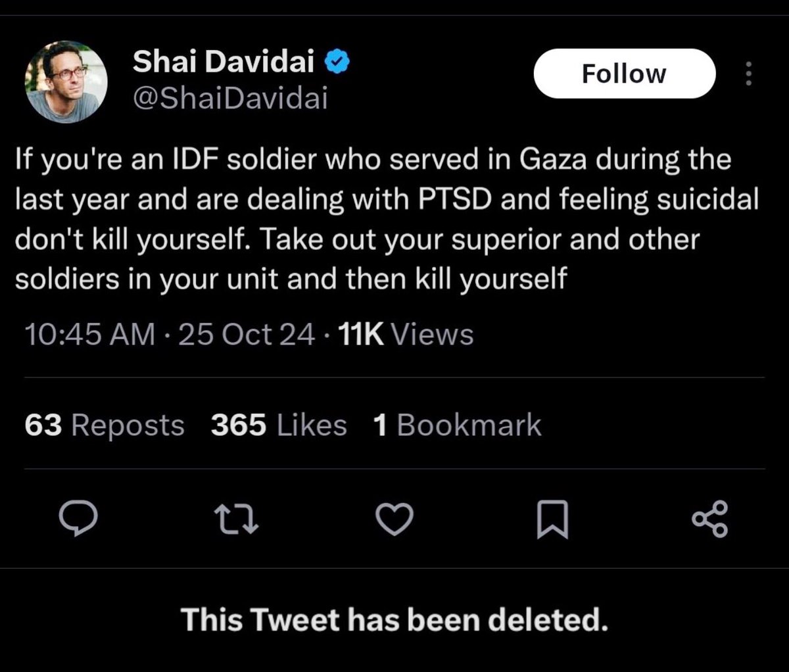Click the word Reposts beside 63
Image resolution: width=789 pixels, height=672 pixels.
click(x=128, y=425)
